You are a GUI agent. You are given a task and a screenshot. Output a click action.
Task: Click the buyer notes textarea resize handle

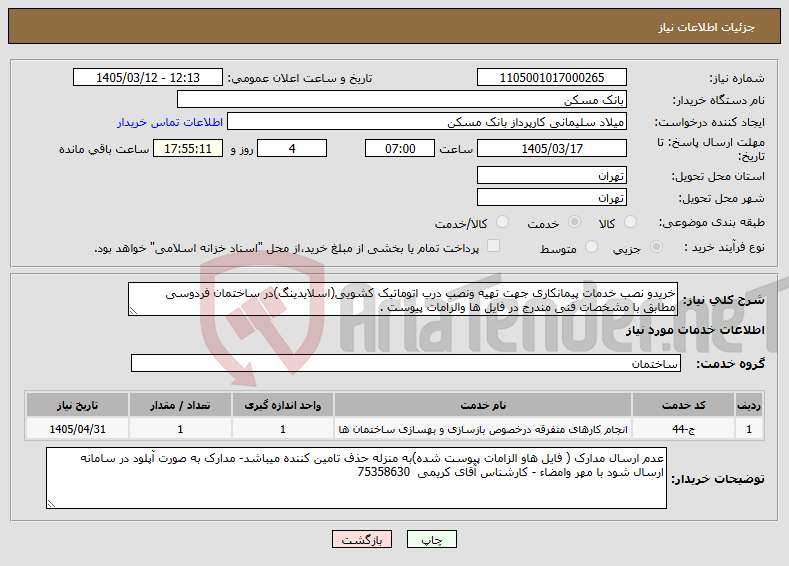pyautogui.click(x=51, y=503)
